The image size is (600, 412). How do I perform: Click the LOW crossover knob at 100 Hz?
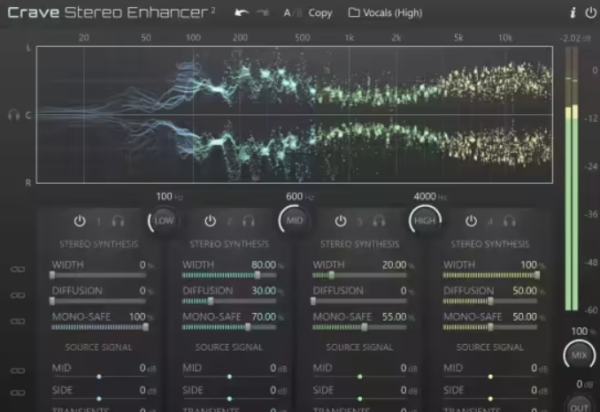[x=164, y=218]
